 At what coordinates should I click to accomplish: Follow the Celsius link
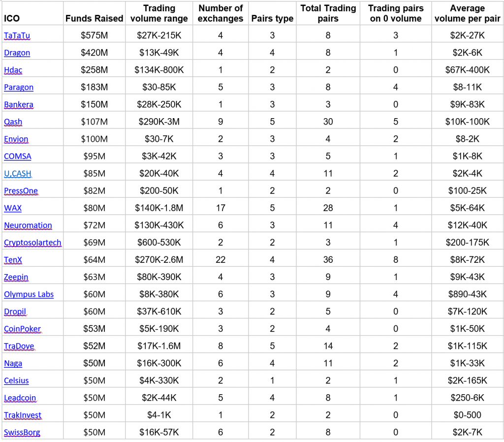(16, 380)
